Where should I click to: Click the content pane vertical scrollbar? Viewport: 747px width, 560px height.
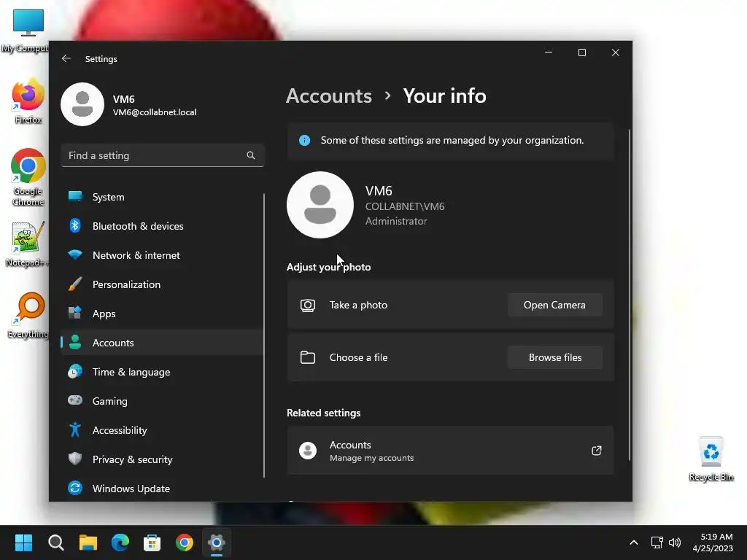pyautogui.click(x=630, y=295)
